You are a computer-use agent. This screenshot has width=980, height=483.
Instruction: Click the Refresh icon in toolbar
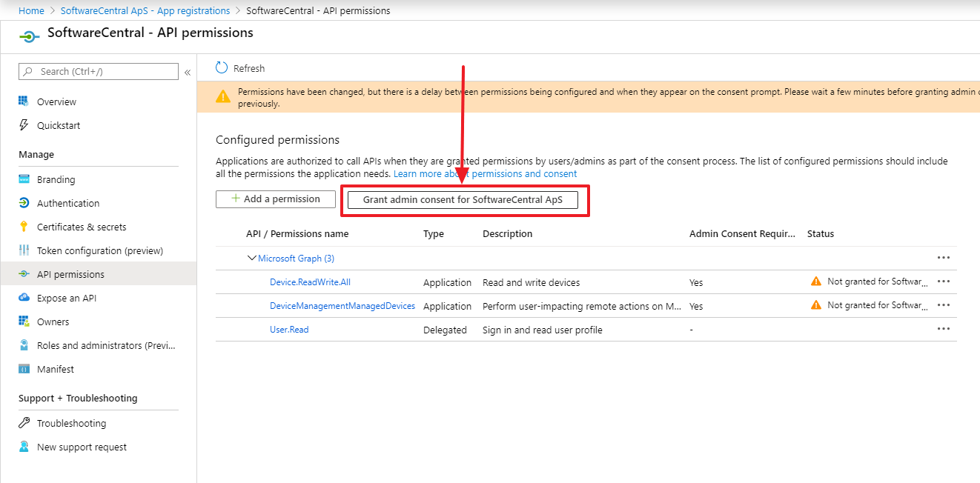click(222, 68)
